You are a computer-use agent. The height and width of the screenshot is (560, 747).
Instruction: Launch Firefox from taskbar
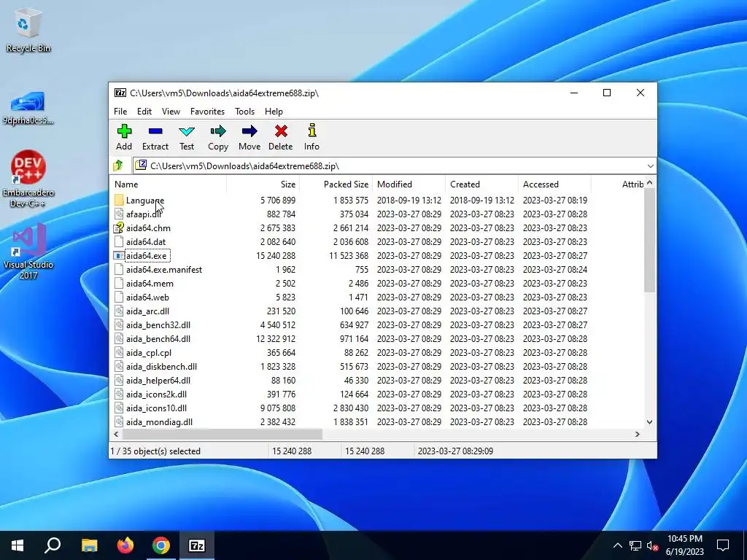click(x=125, y=545)
